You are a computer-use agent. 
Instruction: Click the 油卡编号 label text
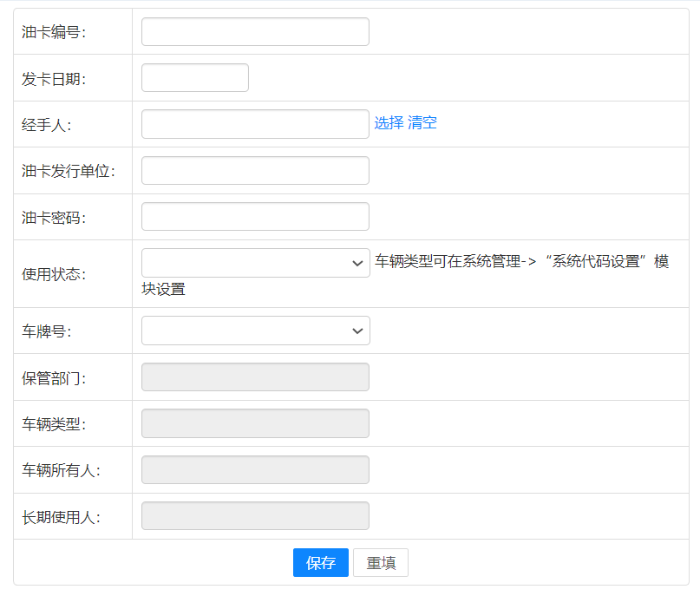[x=54, y=32]
